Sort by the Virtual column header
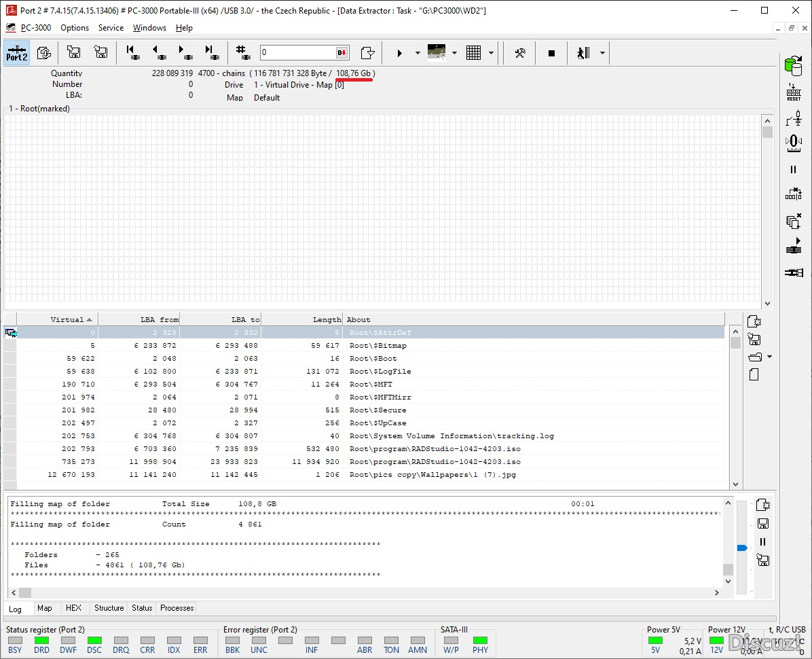The width and height of the screenshot is (812, 659). click(58, 320)
